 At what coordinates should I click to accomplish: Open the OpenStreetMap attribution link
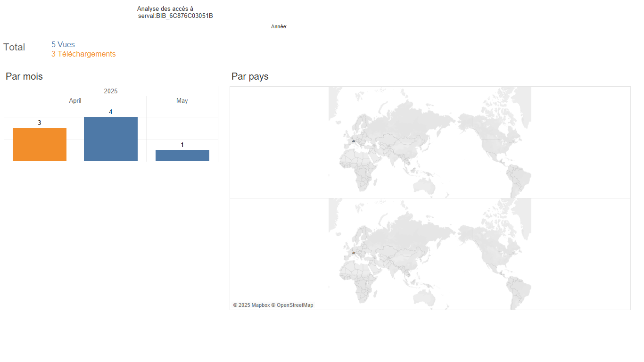pyautogui.click(x=292, y=305)
